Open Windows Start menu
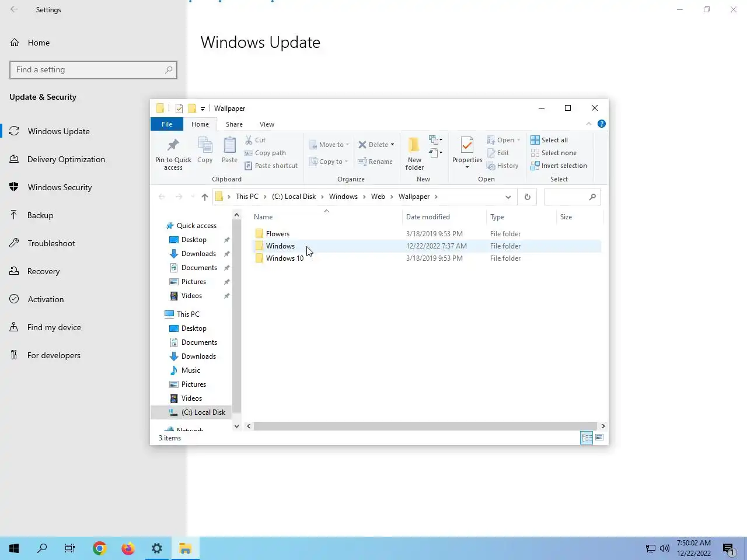Image resolution: width=747 pixels, height=560 pixels. pyautogui.click(x=14, y=548)
